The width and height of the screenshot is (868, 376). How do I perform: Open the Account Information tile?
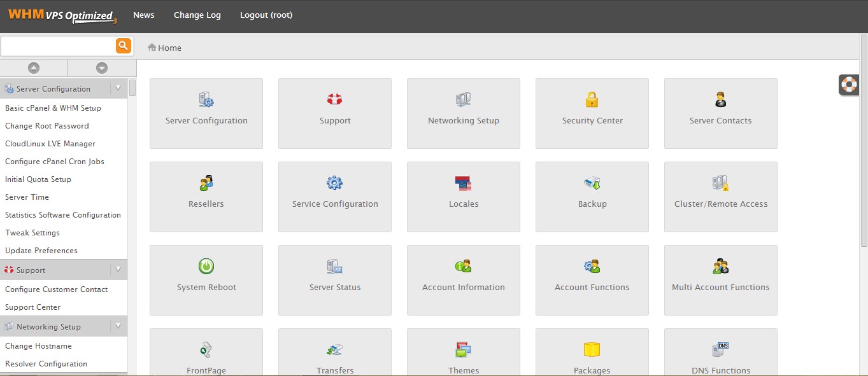click(x=464, y=281)
